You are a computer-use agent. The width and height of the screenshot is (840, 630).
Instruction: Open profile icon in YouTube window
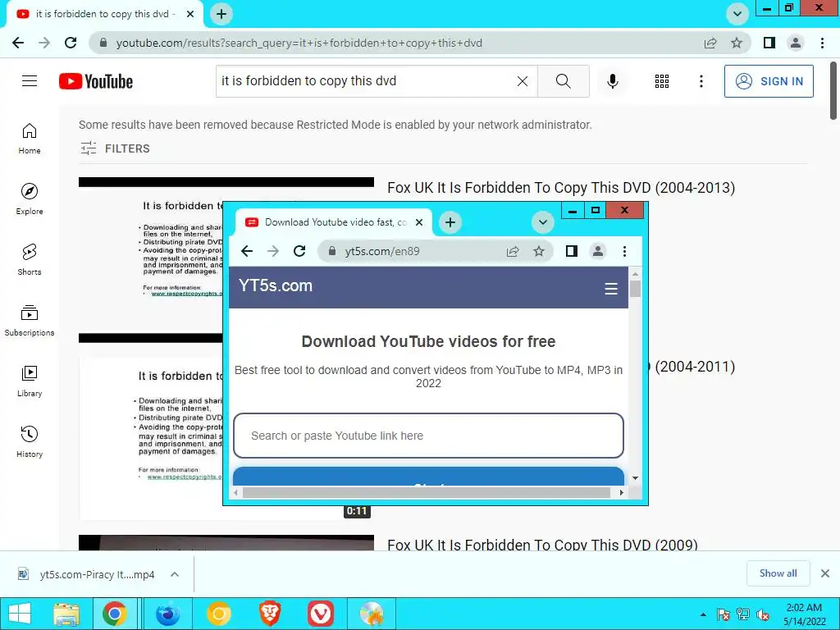coord(796,43)
